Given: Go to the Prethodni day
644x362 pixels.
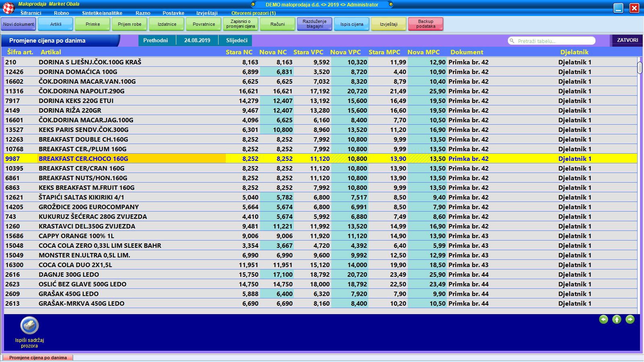Looking at the screenshot, I should (155, 41).
